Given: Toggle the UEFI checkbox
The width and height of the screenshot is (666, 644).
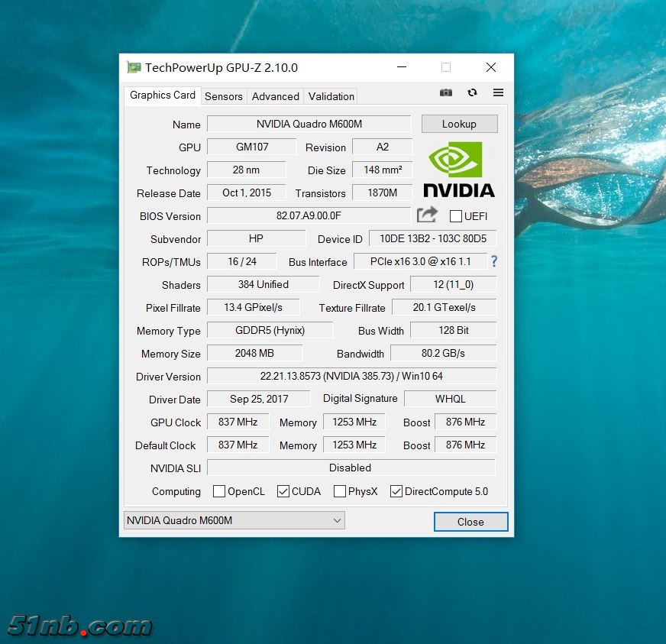Looking at the screenshot, I should coord(456,216).
